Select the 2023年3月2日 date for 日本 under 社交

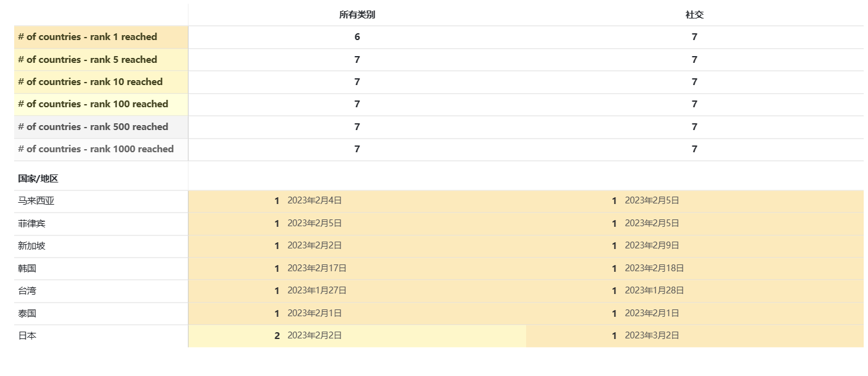652,336
